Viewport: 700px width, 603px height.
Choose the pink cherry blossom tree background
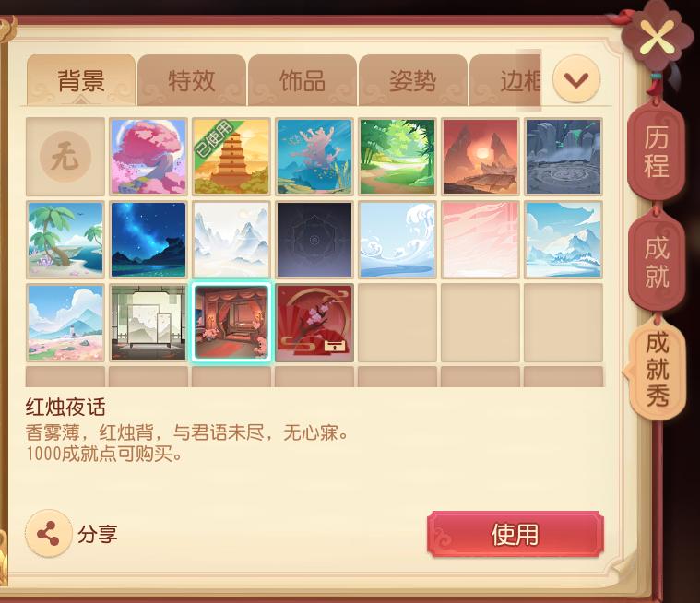pos(148,157)
